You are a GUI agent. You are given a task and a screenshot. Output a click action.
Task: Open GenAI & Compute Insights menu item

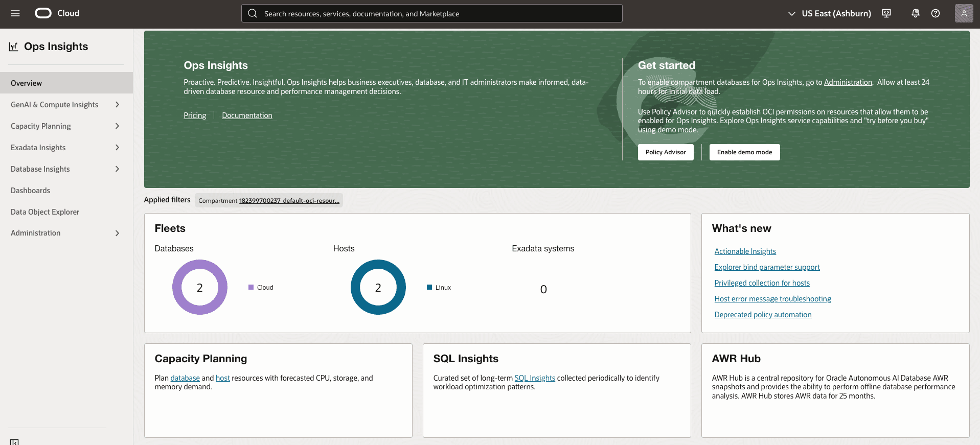pos(54,105)
